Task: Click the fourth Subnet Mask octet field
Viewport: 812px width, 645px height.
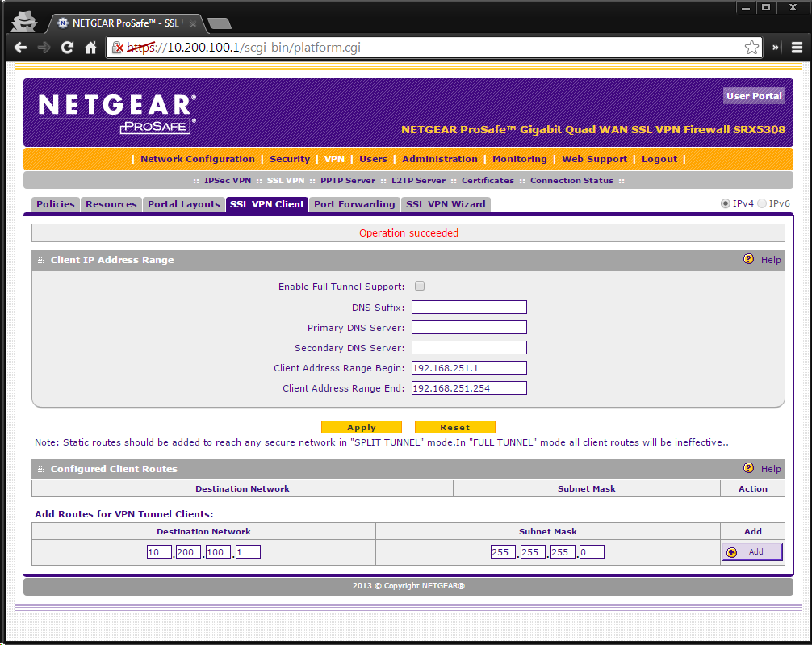Action: pos(592,551)
